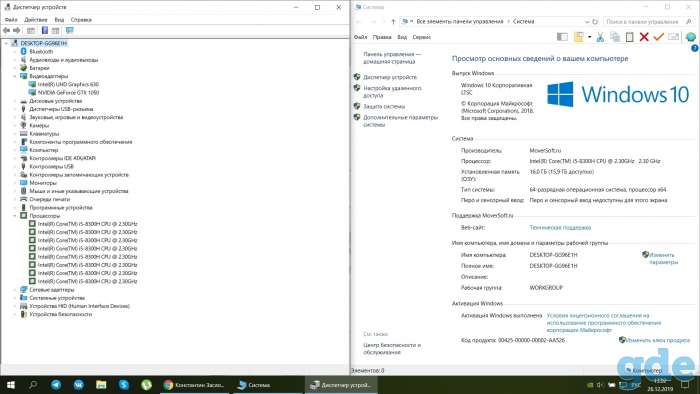This screenshot has width=700, height=394.
Task: Click the monitor scan-for-hardware-changes icon
Action: point(70,30)
